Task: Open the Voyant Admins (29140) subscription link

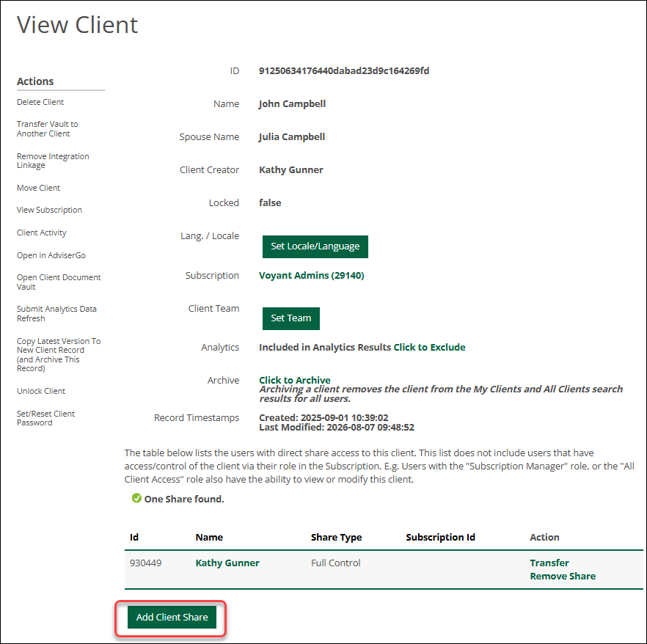Action: click(312, 276)
